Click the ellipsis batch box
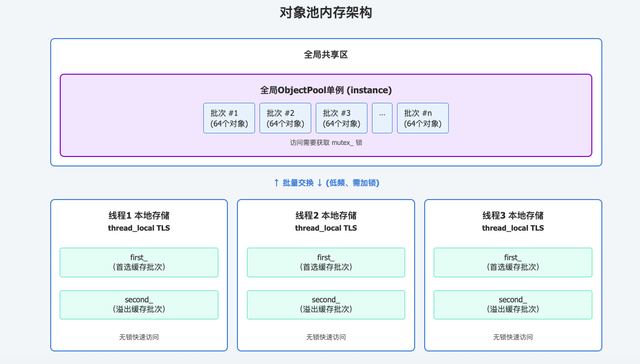The width and height of the screenshot is (640, 364). pos(382,118)
